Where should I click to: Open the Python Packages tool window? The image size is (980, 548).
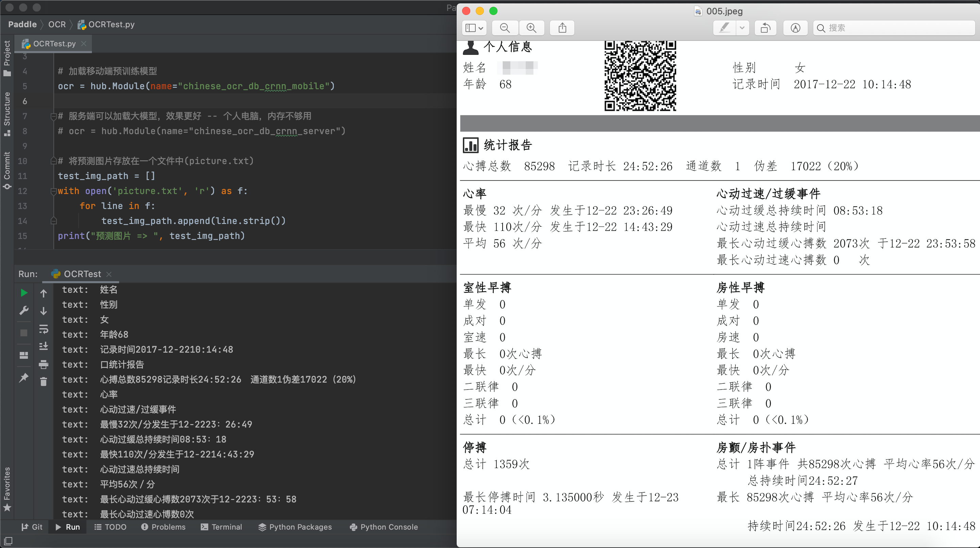tap(295, 527)
